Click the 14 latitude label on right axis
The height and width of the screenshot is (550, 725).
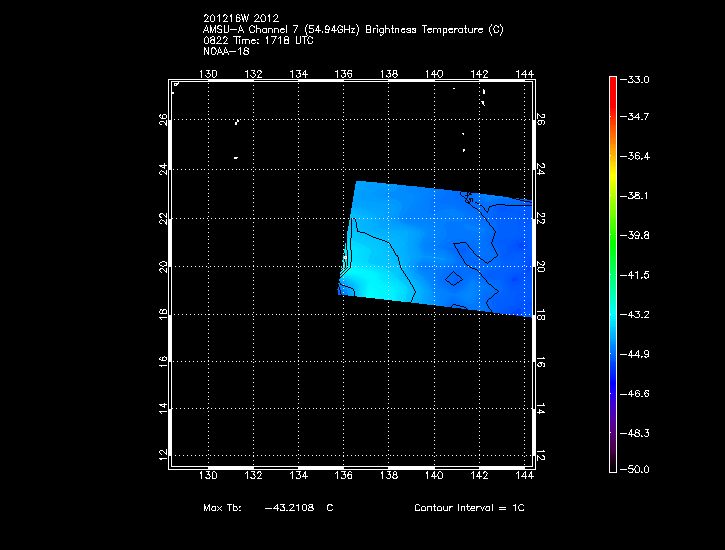click(540, 410)
